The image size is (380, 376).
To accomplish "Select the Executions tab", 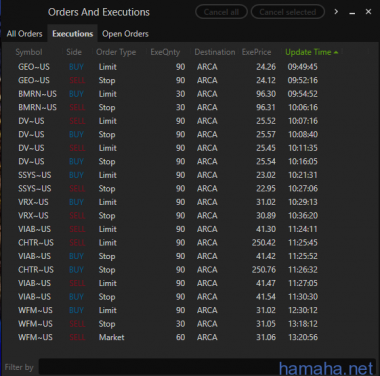I will pyautogui.click(x=72, y=34).
